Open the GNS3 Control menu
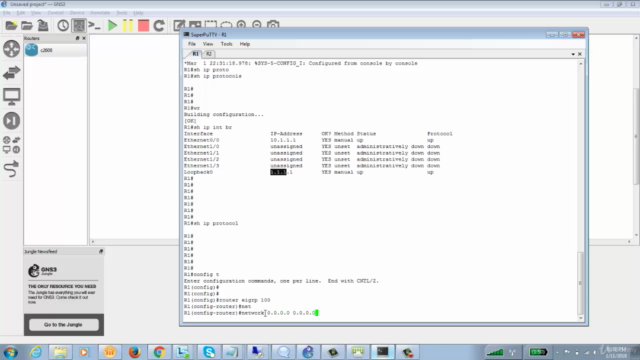 click(56, 13)
